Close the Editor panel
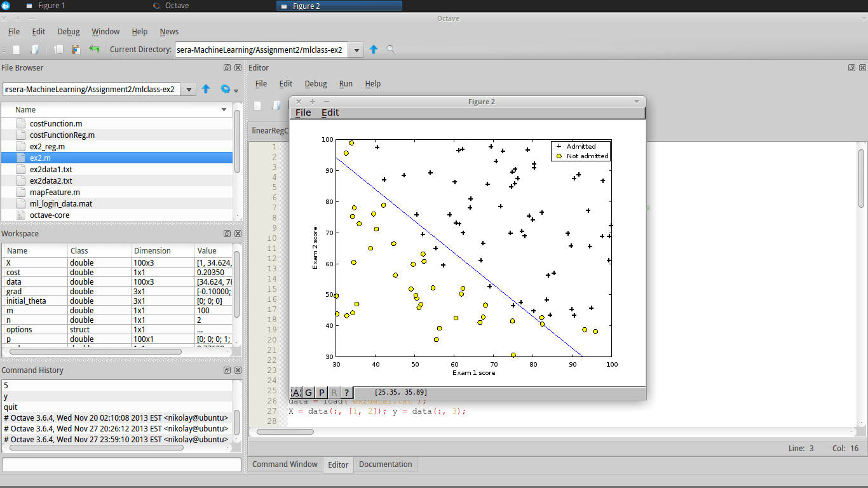Viewport: 868px width, 488px height. point(862,67)
